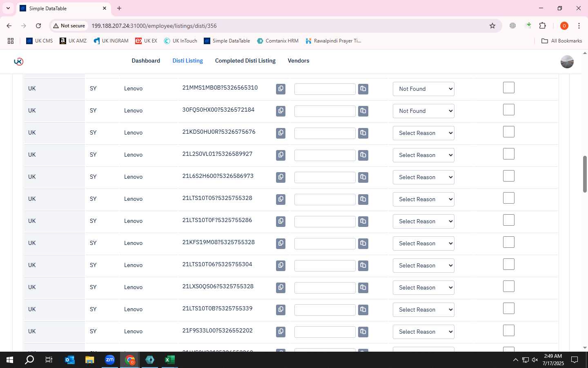
Task: Go to Dashboard in top navigation
Action: click(x=146, y=61)
